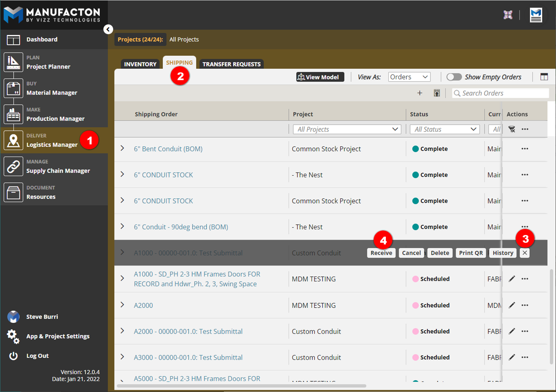Screen dimensions: 556x392
Task: Open the column chooser icon
Action: click(x=544, y=77)
